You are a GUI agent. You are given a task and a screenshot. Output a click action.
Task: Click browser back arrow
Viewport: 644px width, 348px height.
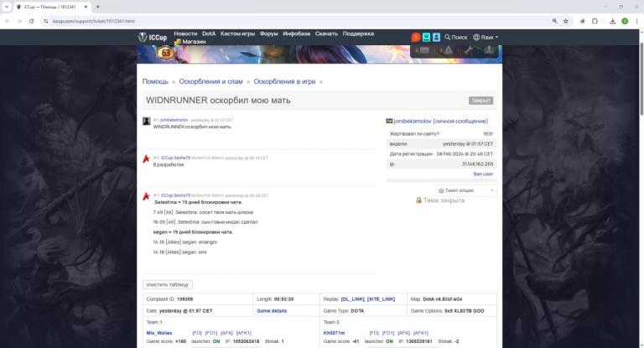(x=7, y=21)
